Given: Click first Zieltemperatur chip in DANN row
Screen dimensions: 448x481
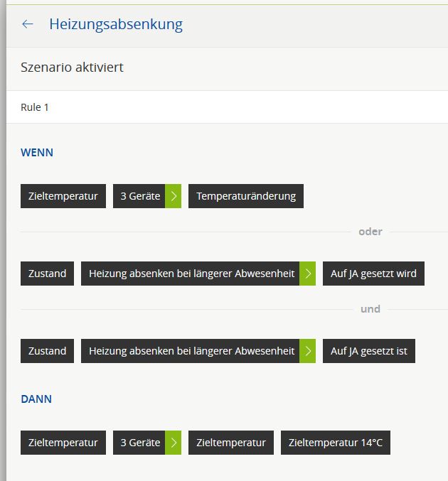Looking at the screenshot, I should tap(63, 443).
